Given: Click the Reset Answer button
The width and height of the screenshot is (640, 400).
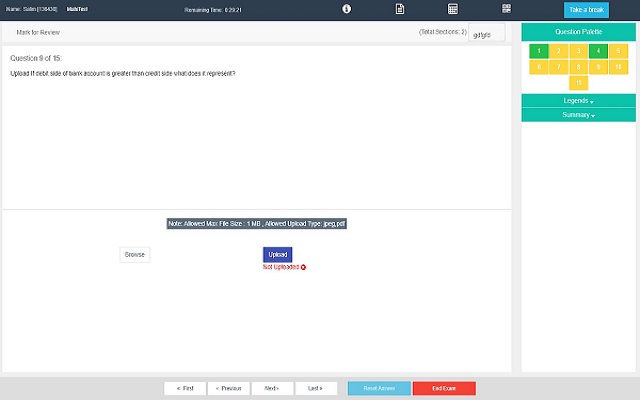Looking at the screenshot, I should [x=379, y=388].
